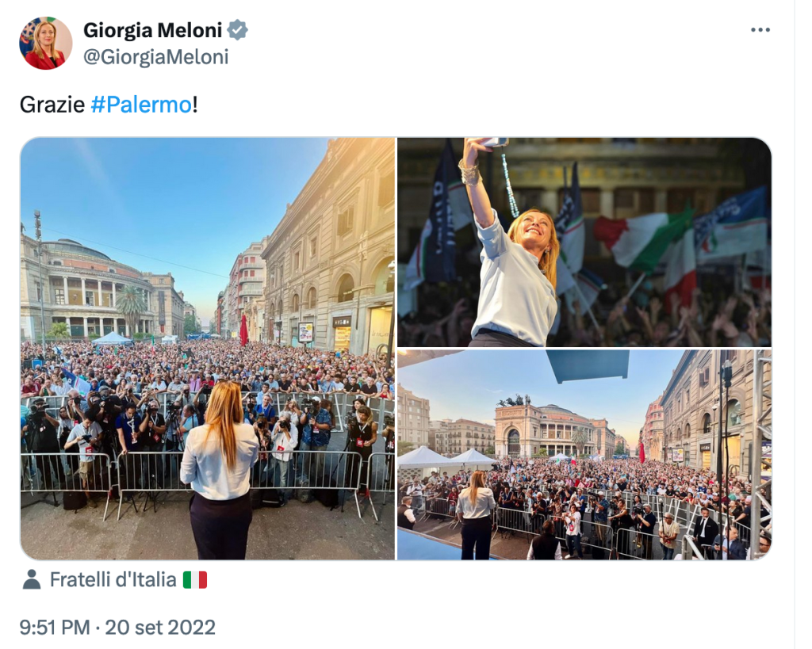812x649 pixels.
Task: Click the Italian flag emoji after Fratelli d'Italia
Action: coord(195,579)
